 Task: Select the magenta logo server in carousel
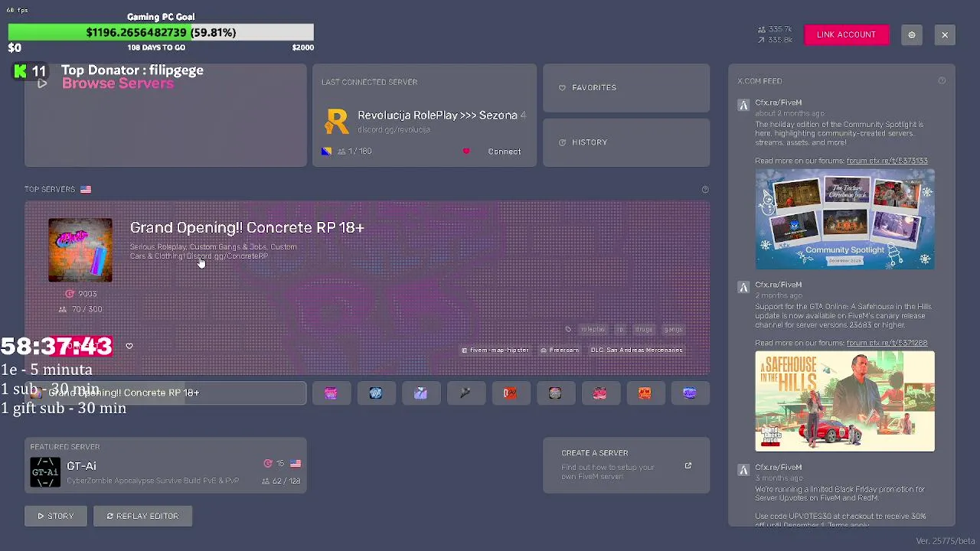[331, 393]
